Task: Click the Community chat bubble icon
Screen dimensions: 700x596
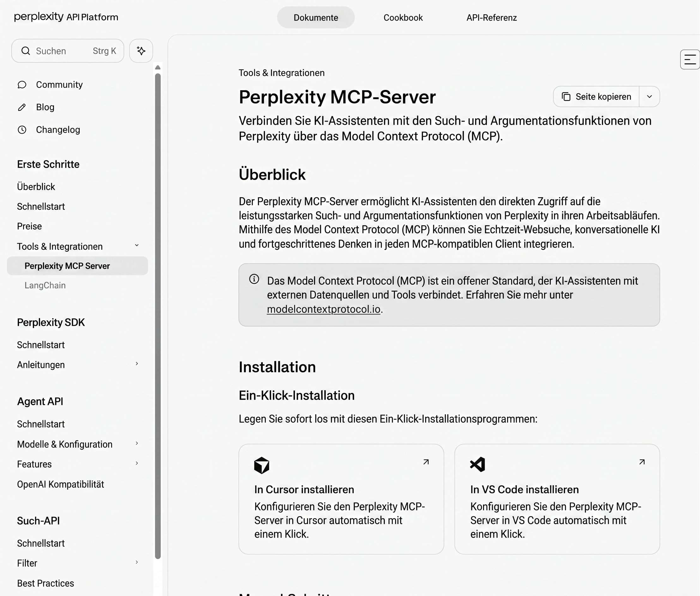Action: pos(22,85)
